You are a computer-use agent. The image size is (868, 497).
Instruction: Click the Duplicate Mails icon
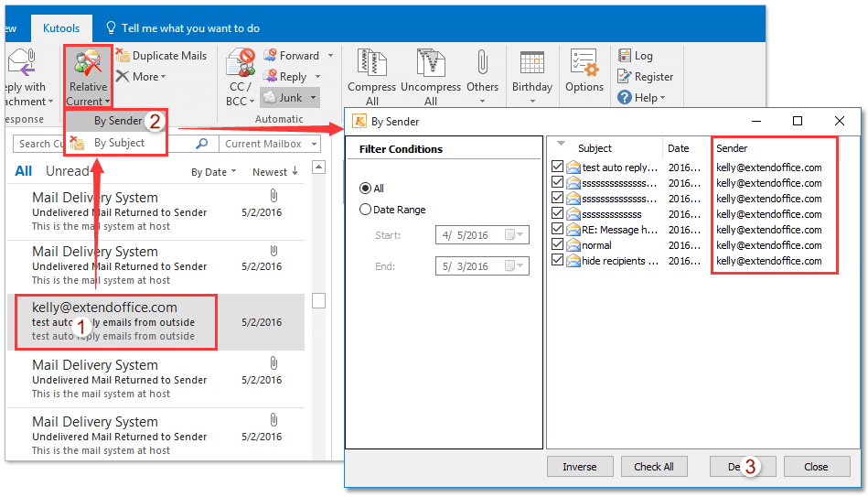(123, 56)
